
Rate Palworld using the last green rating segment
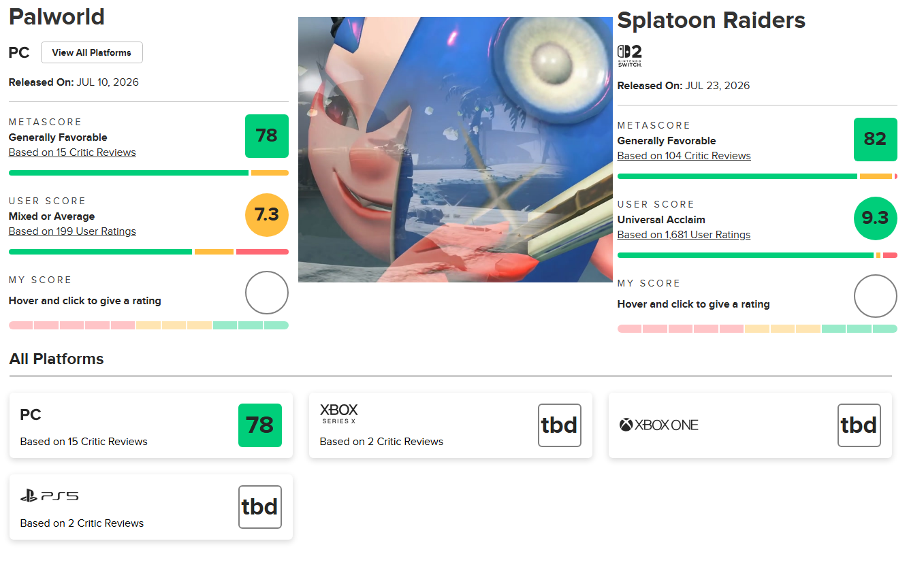tap(276, 325)
